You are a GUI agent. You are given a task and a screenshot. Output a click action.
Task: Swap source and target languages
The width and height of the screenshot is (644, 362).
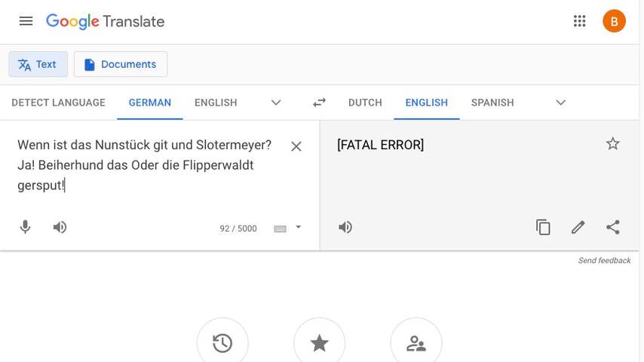coord(319,103)
